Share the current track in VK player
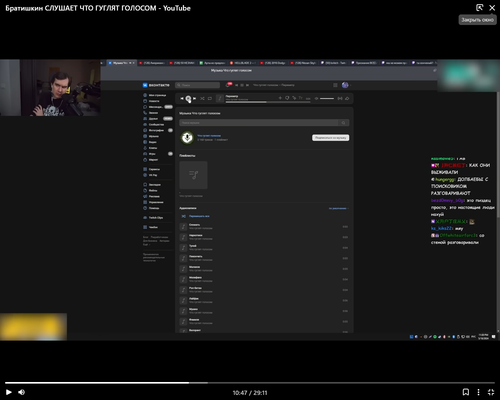This screenshot has width=500, height=400. (x=347, y=98)
